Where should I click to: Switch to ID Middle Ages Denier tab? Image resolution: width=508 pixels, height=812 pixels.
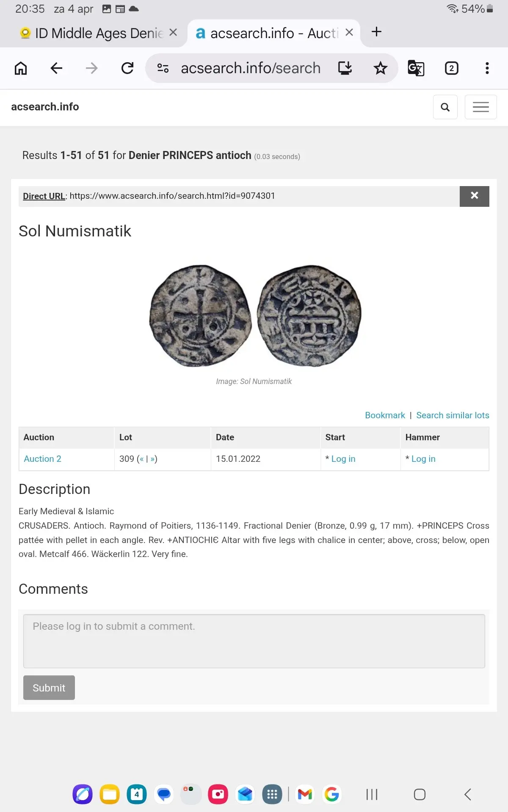point(93,33)
